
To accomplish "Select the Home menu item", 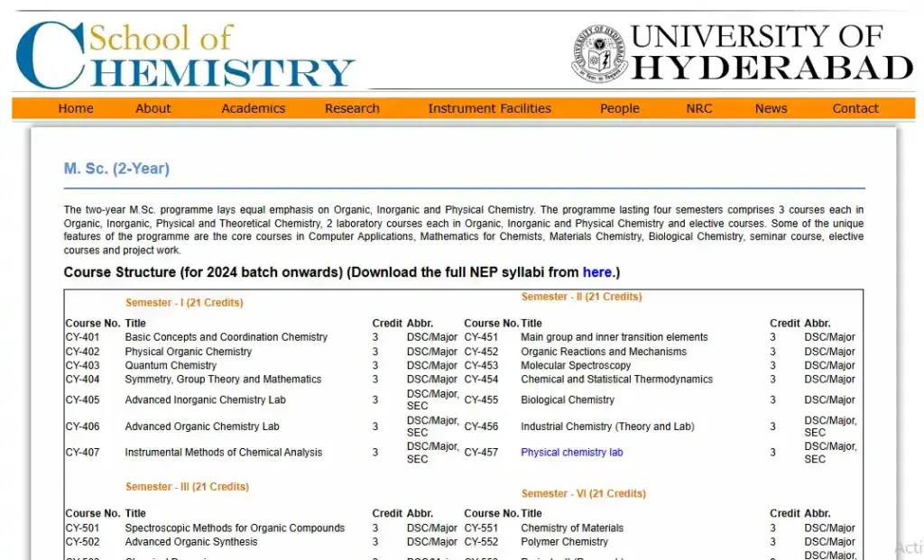I will coord(75,108).
